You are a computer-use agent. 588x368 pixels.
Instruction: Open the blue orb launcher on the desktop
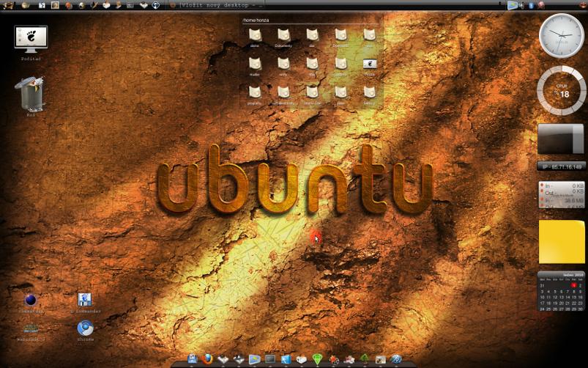point(31,300)
